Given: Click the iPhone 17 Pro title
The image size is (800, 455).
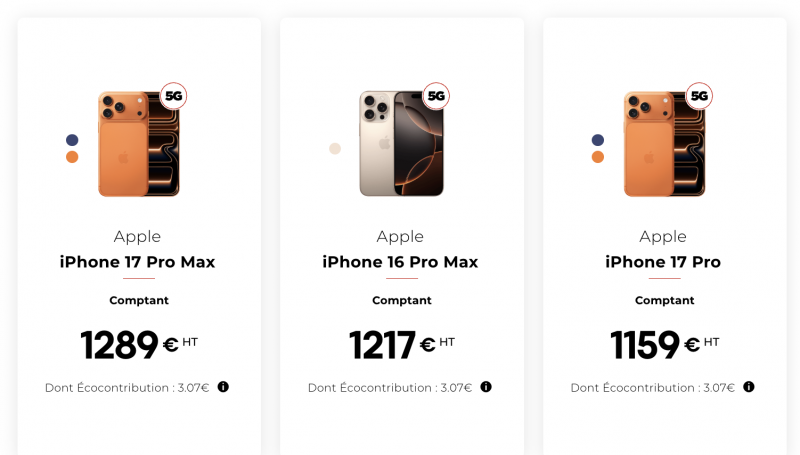Looking at the screenshot, I should tap(663, 262).
